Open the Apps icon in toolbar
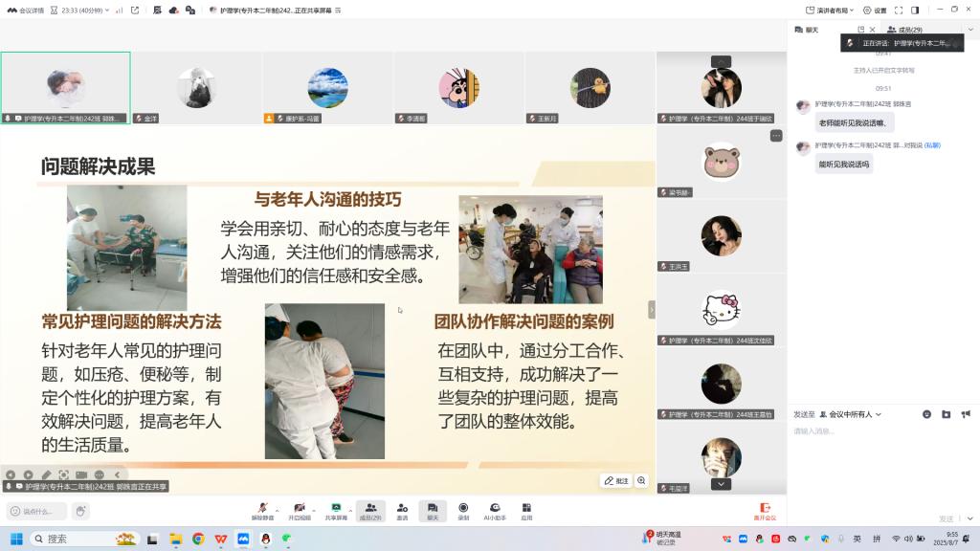 [x=526, y=511]
